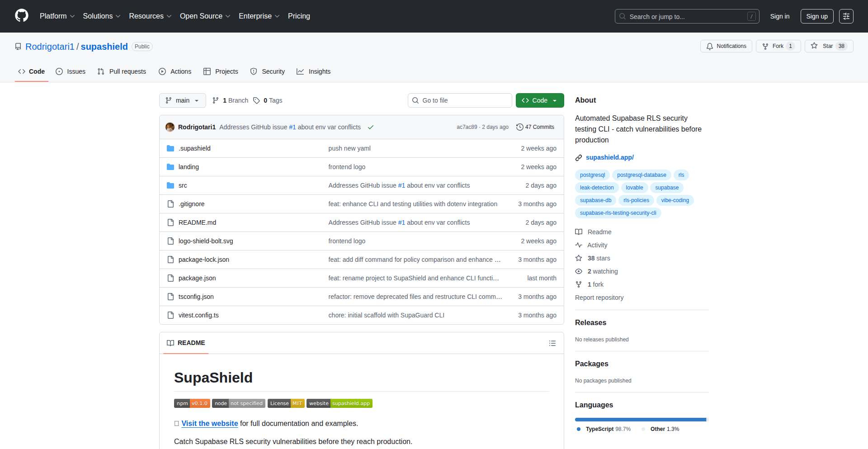868x449 pixels.
Task: Click the node not specified badge
Action: point(239,403)
